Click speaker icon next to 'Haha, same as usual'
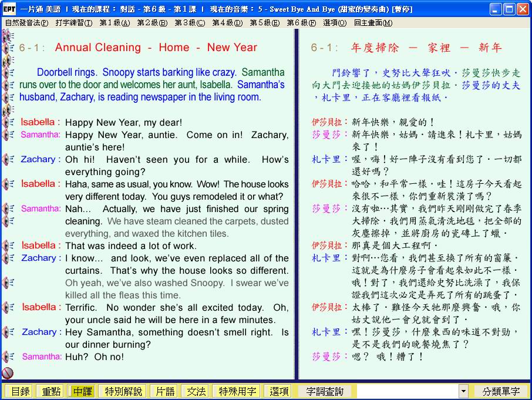 pos(8,184)
